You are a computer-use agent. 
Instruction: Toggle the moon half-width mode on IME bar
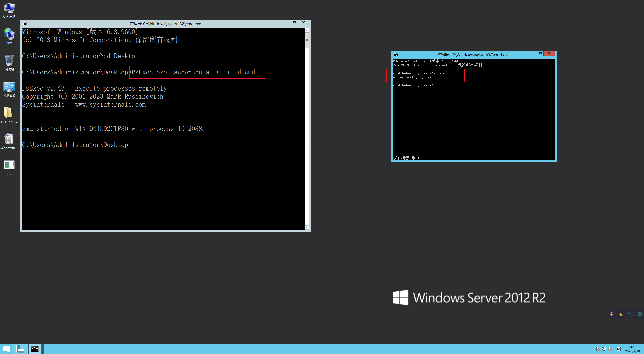621,314
